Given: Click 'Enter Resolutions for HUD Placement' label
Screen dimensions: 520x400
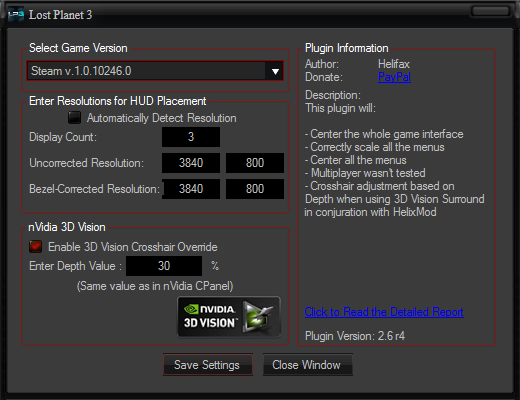Looking at the screenshot, I should (118, 101).
